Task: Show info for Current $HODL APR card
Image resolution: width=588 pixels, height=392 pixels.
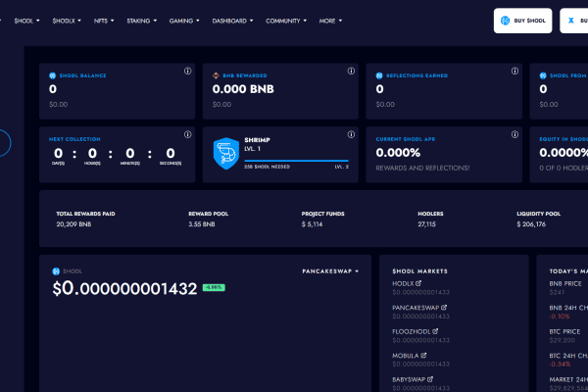Action: (x=514, y=134)
